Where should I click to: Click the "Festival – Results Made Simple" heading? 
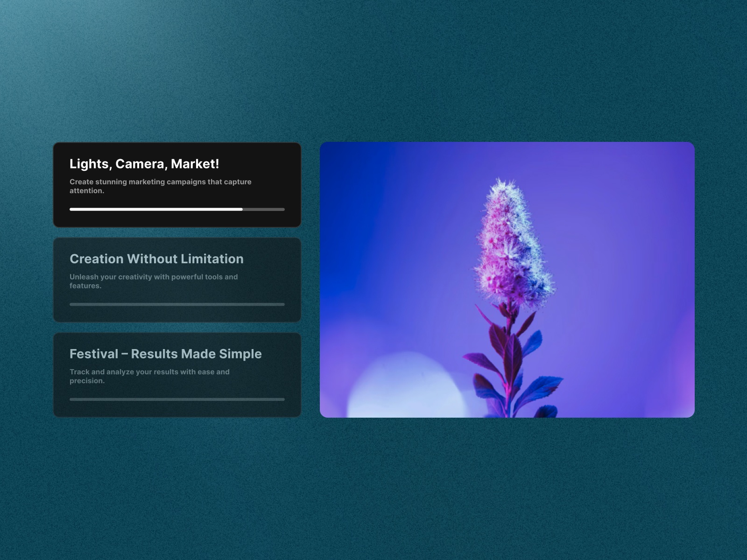[166, 354]
